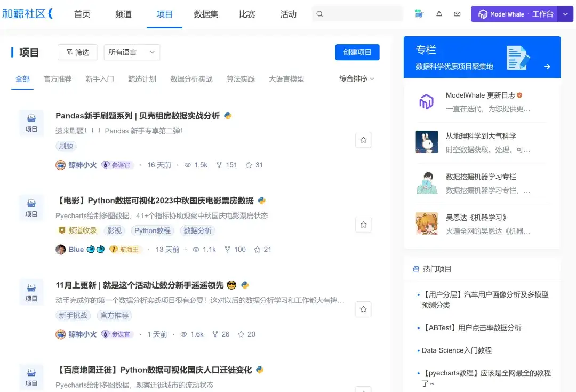Open the mail envelope messages
Screen dimensions: 576x392
pyautogui.click(x=457, y=14)
